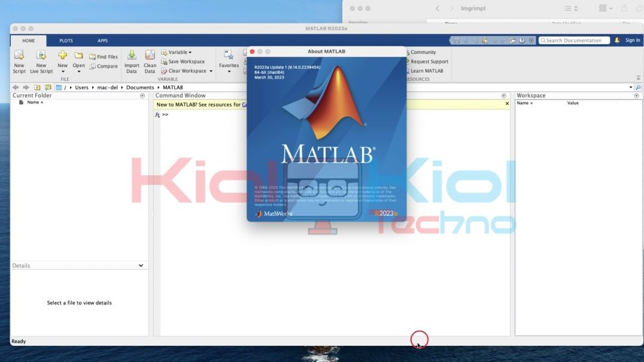Switch to the PLOTS tab

[66, 41]
